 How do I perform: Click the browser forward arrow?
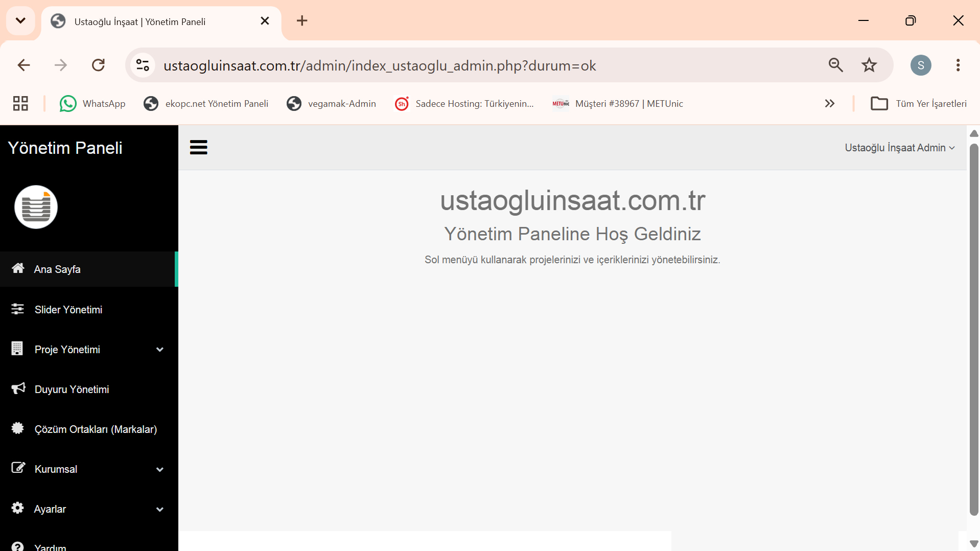click(x=61, y=65)
